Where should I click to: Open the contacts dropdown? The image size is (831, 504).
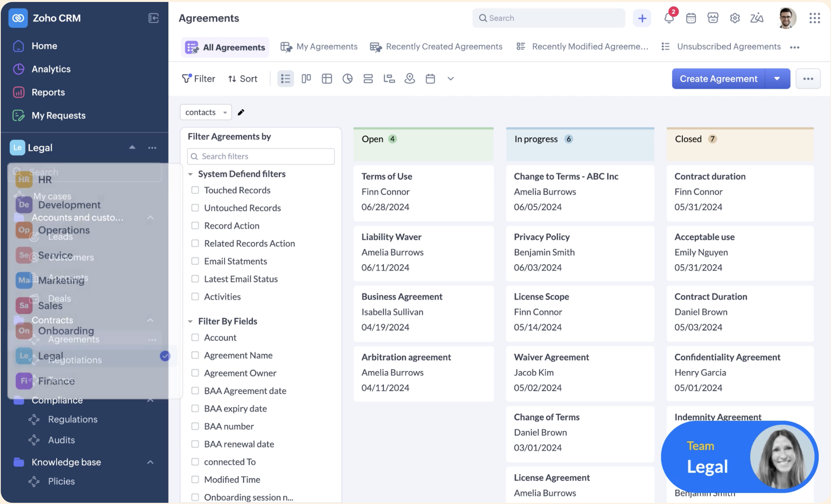[205, 113]
